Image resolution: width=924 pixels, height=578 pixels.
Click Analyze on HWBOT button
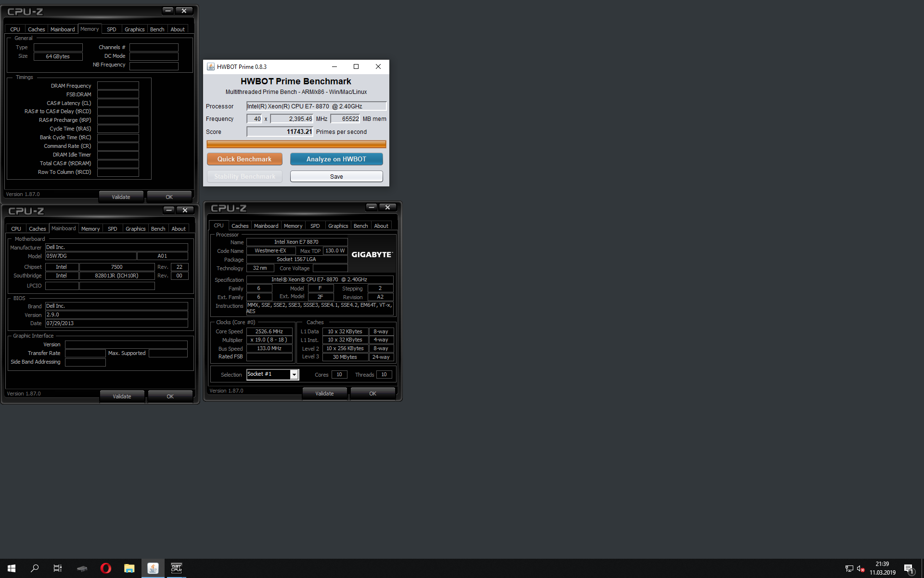click(x=336, y=159)
